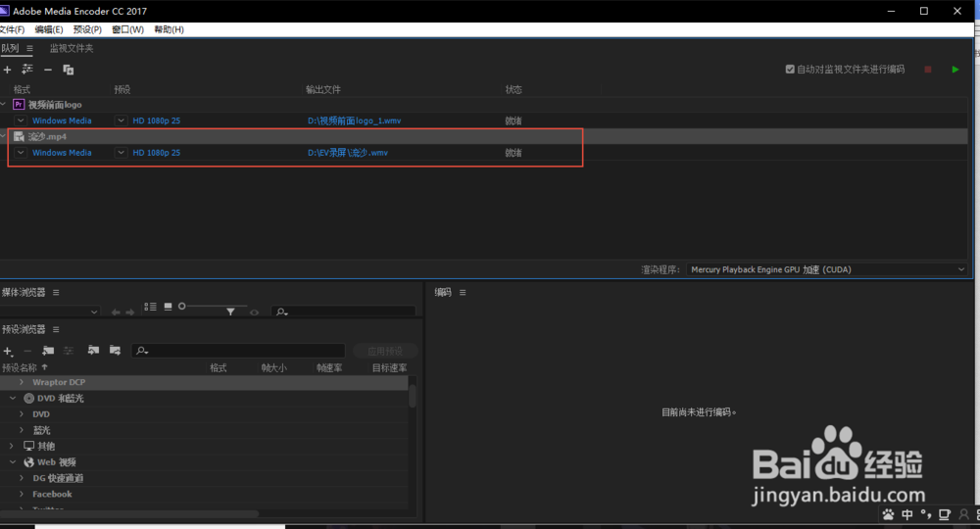Screen dimensions: 980x529
Task: Open the 窗口(W) menu
Action: [127, 29]
